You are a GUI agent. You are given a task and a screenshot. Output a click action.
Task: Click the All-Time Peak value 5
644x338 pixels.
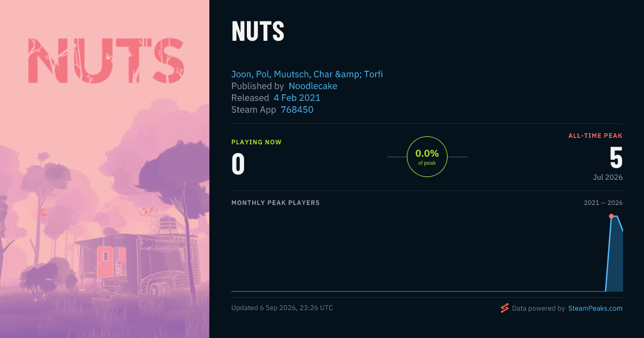[x=616, y=158]
